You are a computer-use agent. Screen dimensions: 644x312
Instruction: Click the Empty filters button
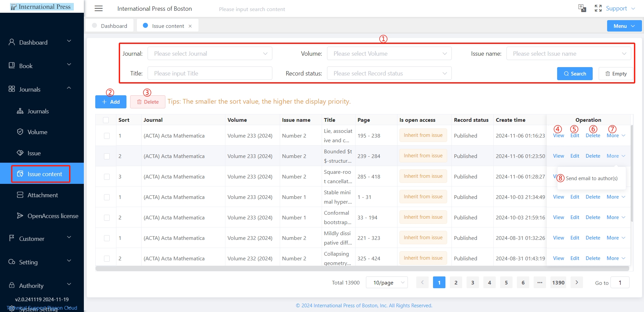(x=616, y=73)
